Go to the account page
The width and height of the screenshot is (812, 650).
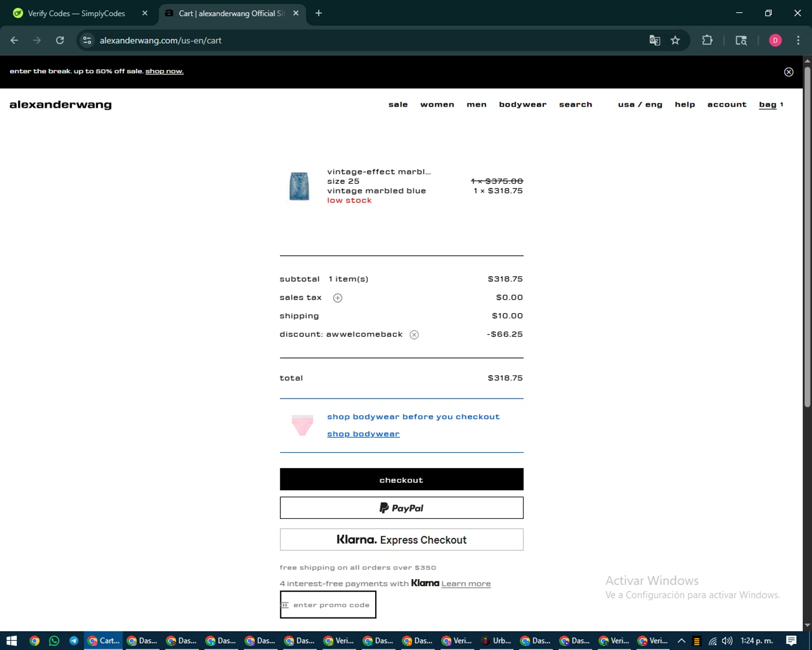[x=727, y=105]
